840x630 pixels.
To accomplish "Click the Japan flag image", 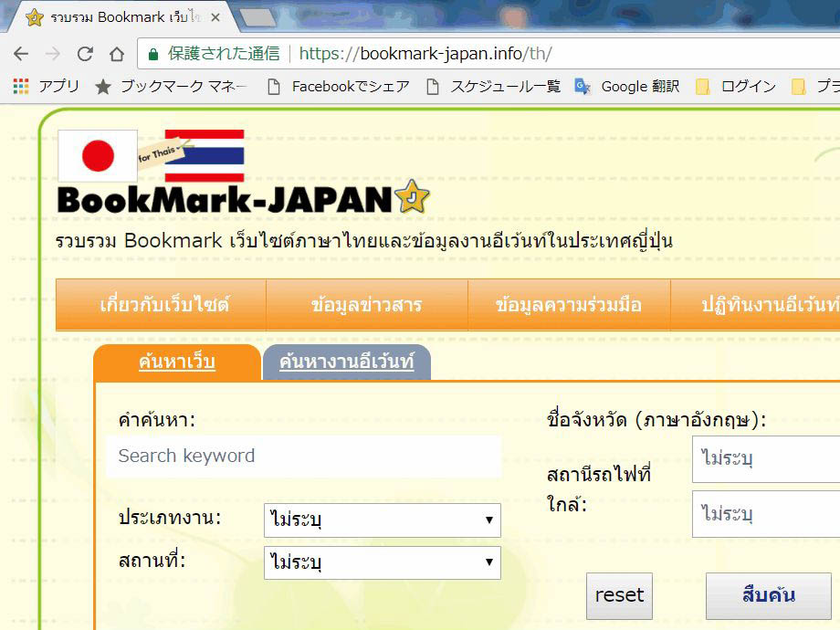I will [x=98, y=156].
